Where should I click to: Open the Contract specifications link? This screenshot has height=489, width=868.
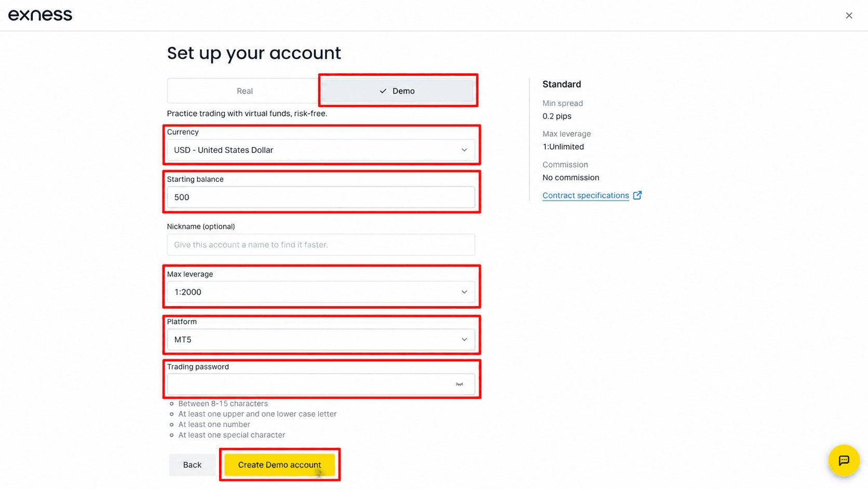(586, 195)
